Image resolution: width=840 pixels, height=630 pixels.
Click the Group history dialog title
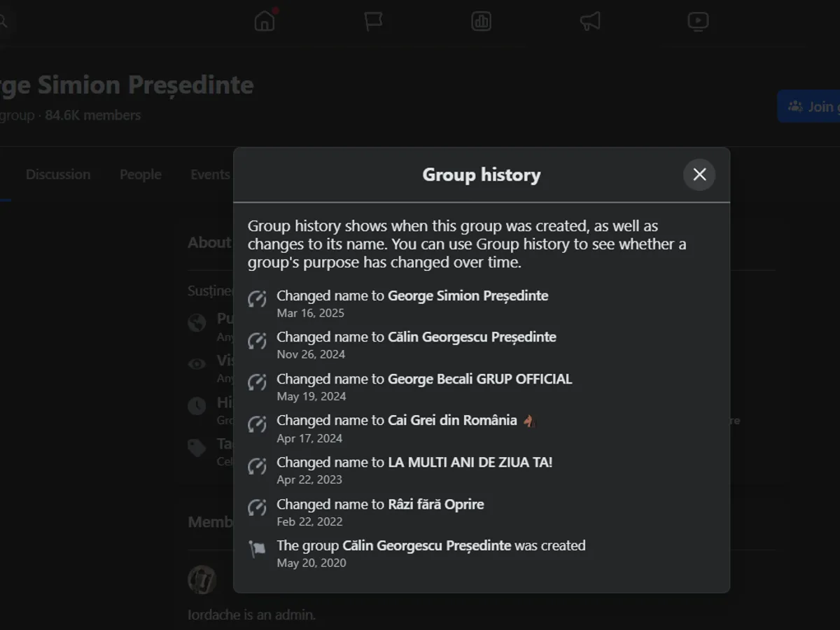click(482, 174)
